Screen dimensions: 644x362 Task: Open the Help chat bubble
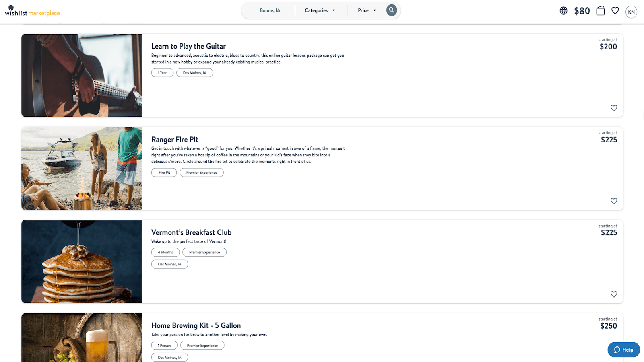(623, 350)
